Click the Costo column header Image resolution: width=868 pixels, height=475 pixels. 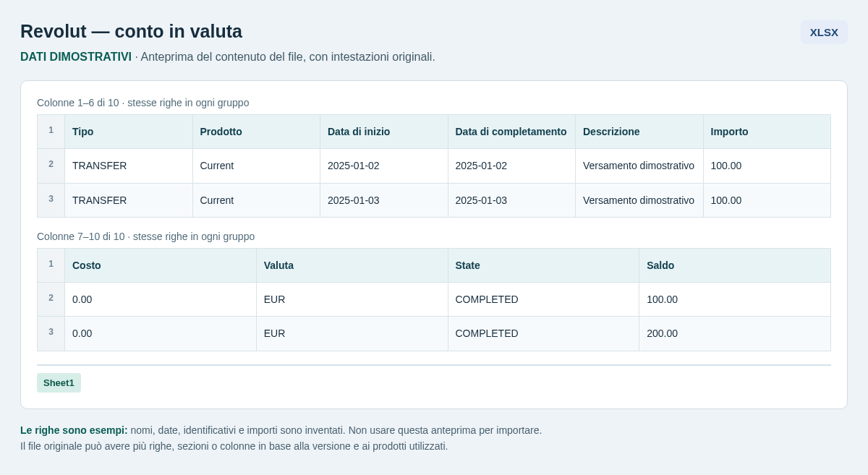pos(161,265)
